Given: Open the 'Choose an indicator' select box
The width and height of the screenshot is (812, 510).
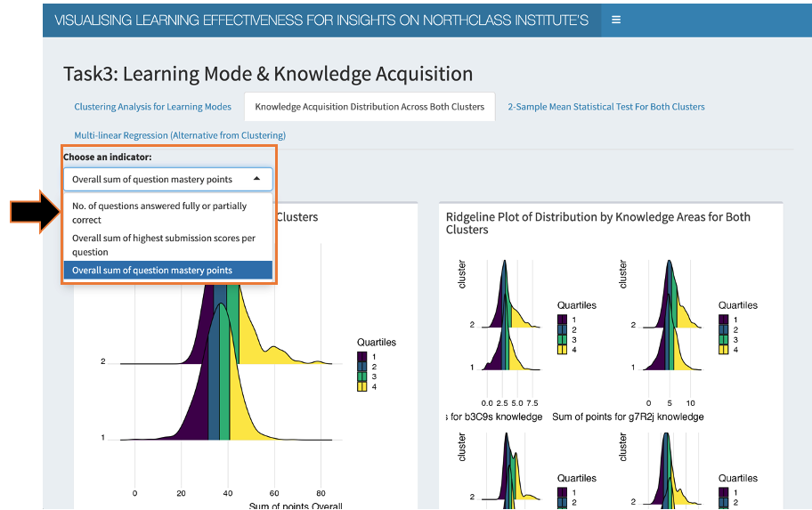Looking at the screenshot, I should (167, 179).
